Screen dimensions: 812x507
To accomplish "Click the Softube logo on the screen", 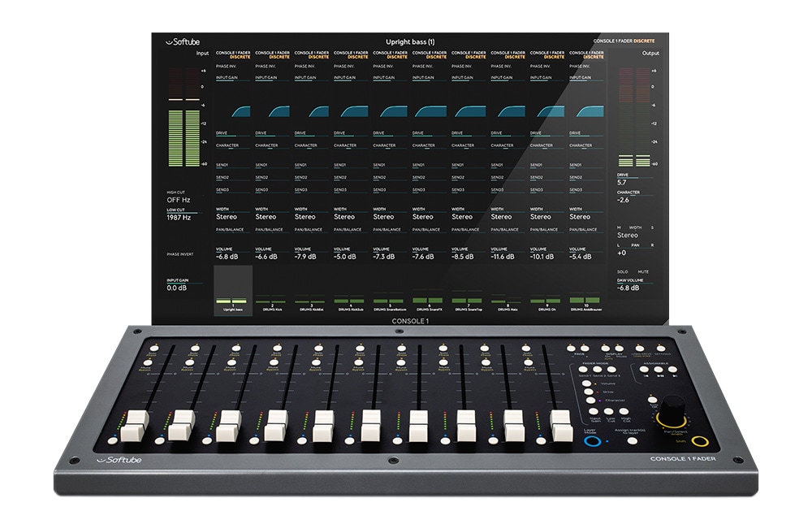I will coord(182,42).
